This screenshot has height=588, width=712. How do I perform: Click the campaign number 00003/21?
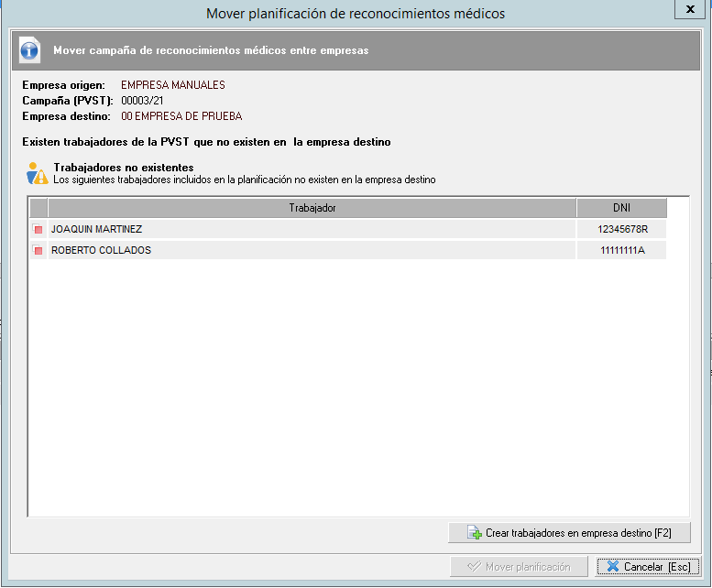[142, 101]
